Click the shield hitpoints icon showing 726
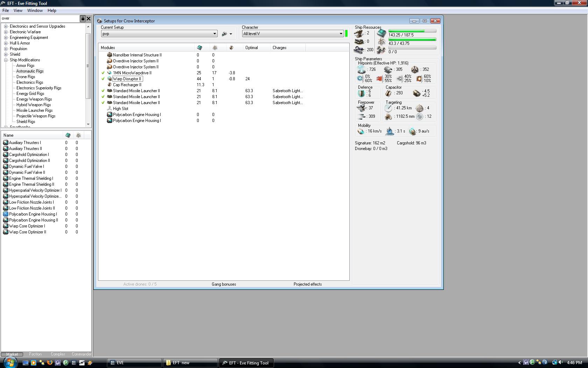The height and width of the screenshot is (368, 588). (361, 69)
